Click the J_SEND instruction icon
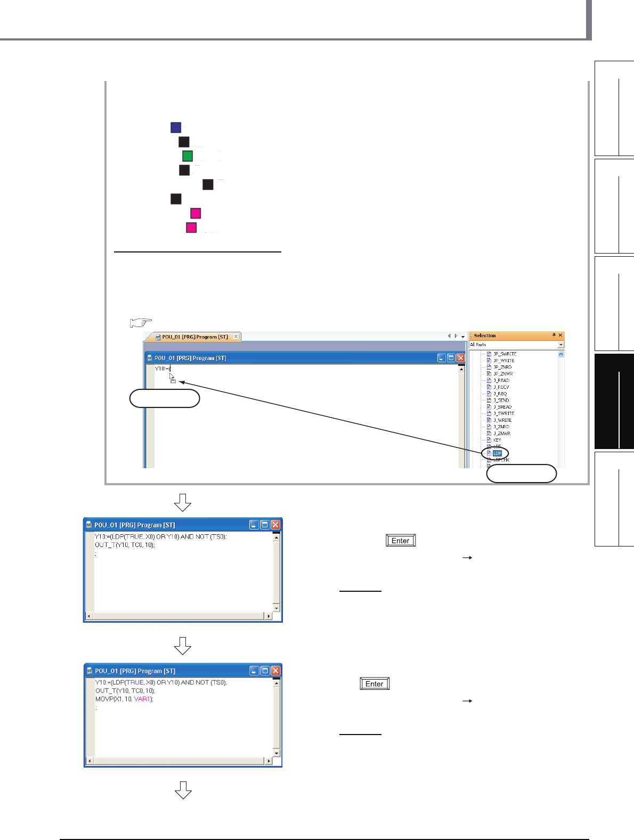634x840 pixels. point(489,400)
